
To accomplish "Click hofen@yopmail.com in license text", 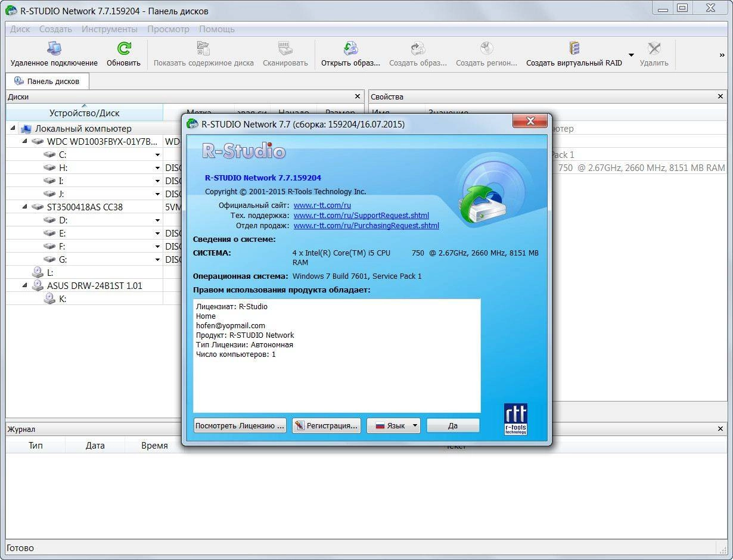I will (x=231, y=325).
